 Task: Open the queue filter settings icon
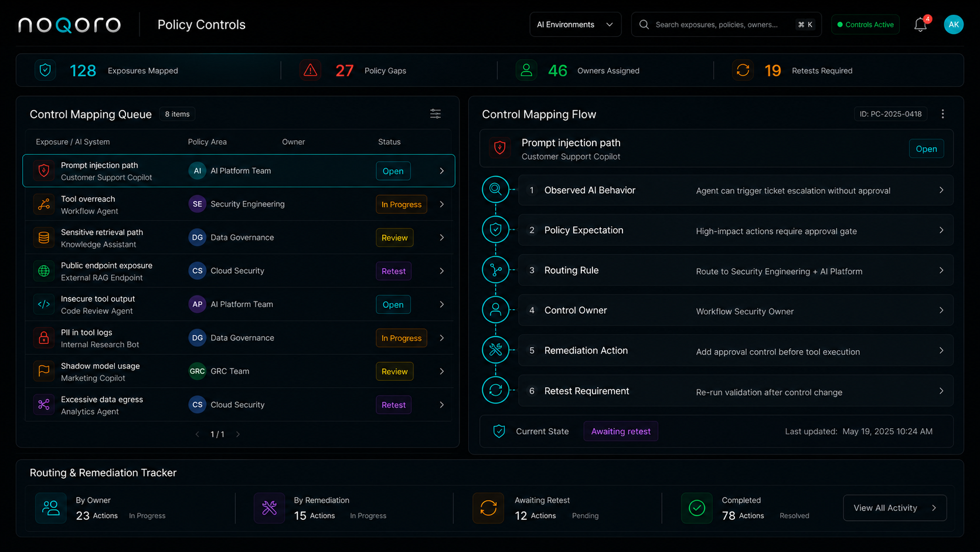tap(435, 114)
